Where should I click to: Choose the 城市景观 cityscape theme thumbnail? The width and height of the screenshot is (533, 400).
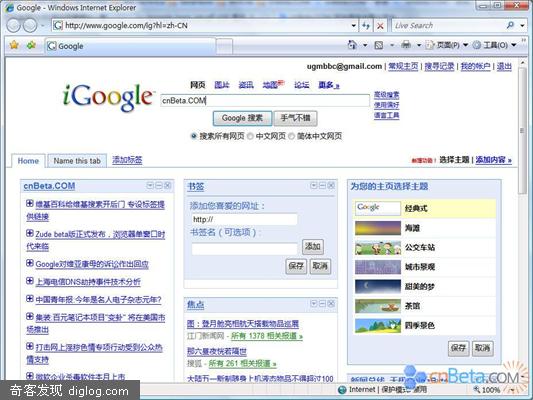(378, 267)
